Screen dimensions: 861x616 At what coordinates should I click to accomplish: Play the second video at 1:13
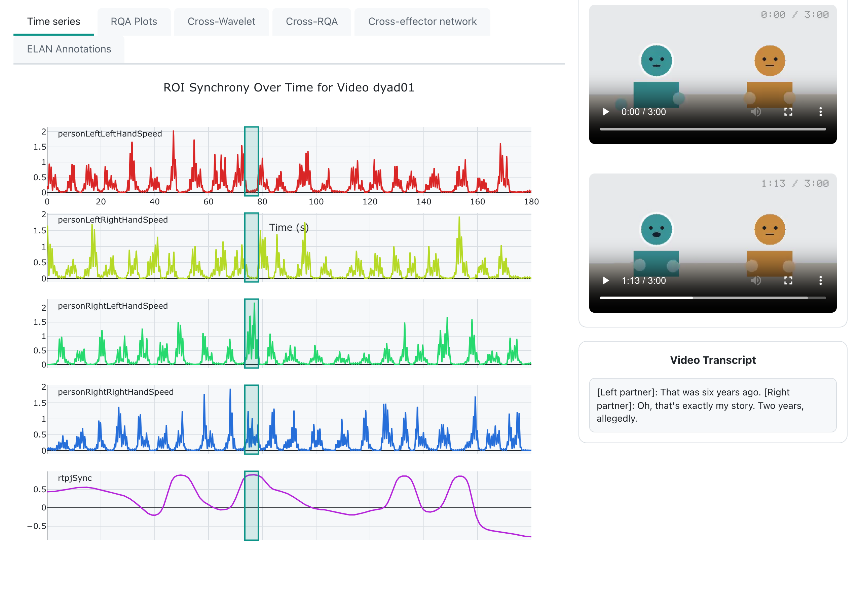606,281
